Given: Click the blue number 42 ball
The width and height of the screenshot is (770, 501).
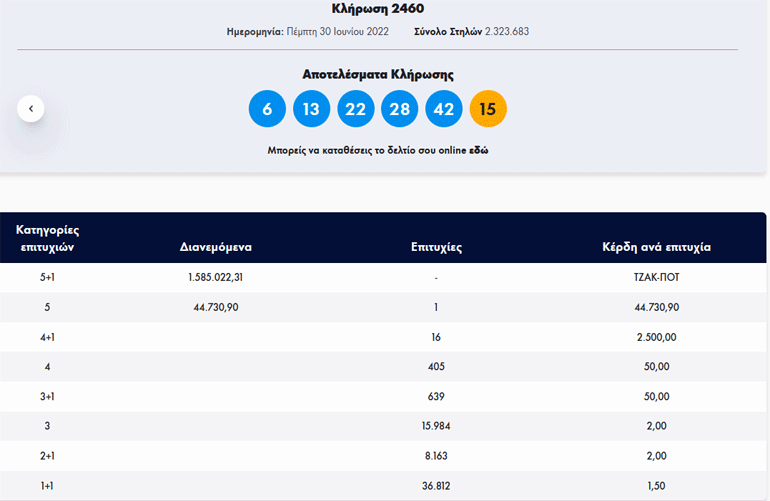Looking at the screenshot, I should tap(443, 109).
